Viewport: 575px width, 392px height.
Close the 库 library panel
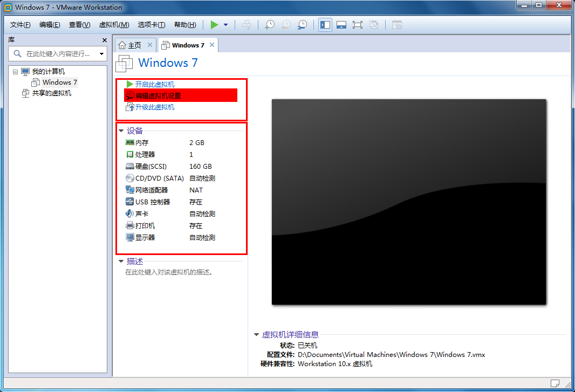pos(105,40)
